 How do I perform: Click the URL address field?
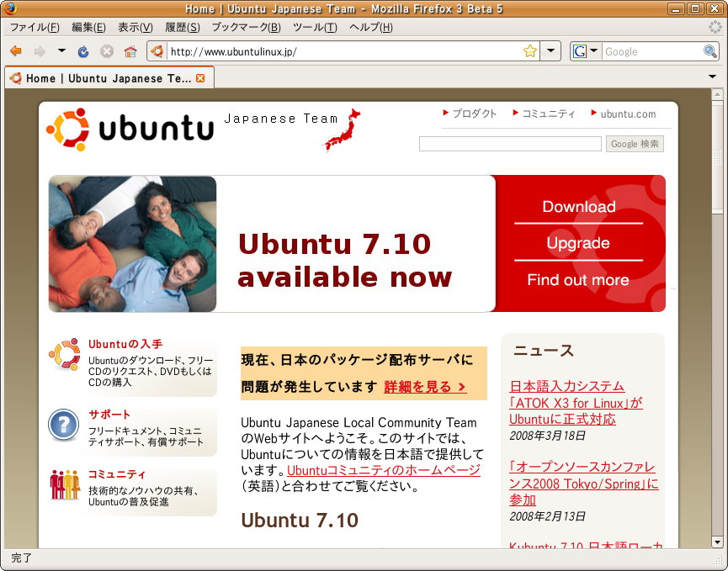[343, 51]
